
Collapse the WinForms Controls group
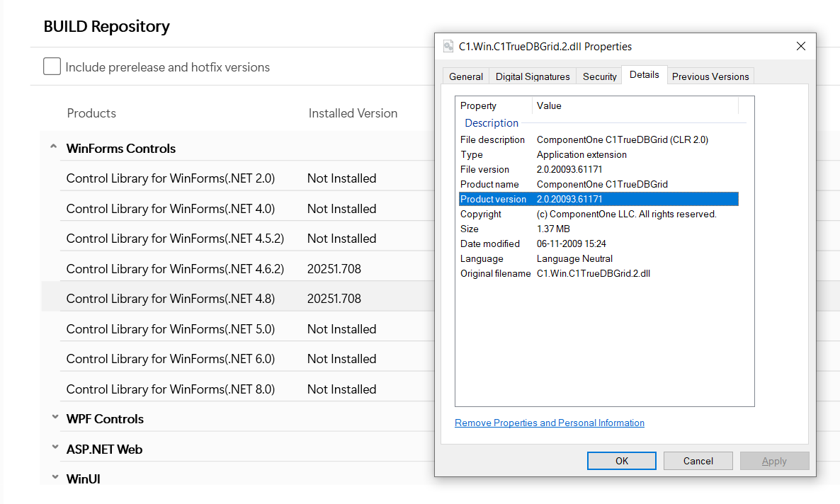click(54, 147)
